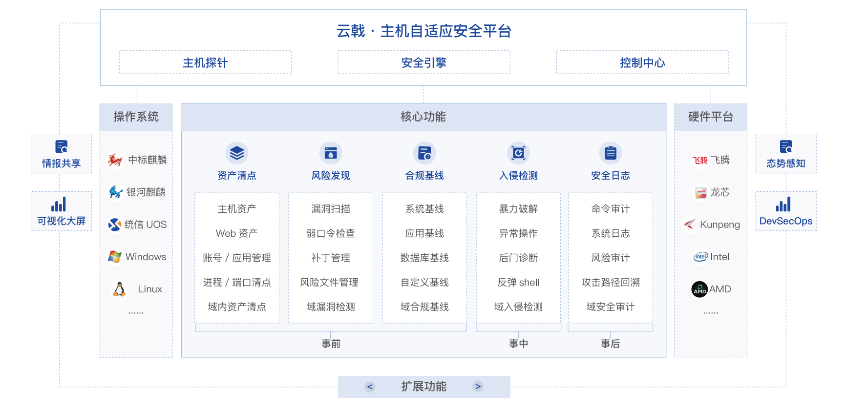The image size is (868, 410).
Task: Click the 事前 phase label
Action: pyautogui.click(x=331, y=344)
